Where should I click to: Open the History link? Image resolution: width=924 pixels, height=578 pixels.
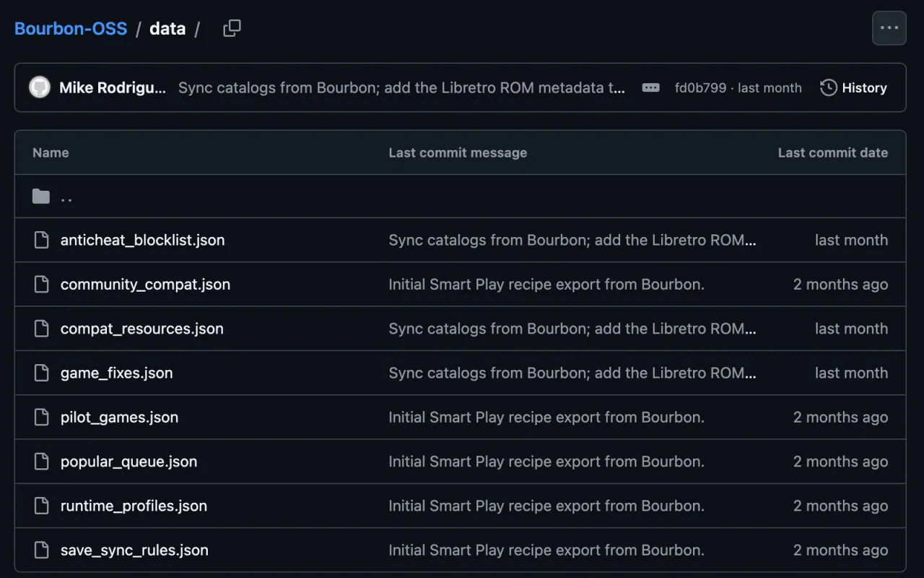pos(853,87)
